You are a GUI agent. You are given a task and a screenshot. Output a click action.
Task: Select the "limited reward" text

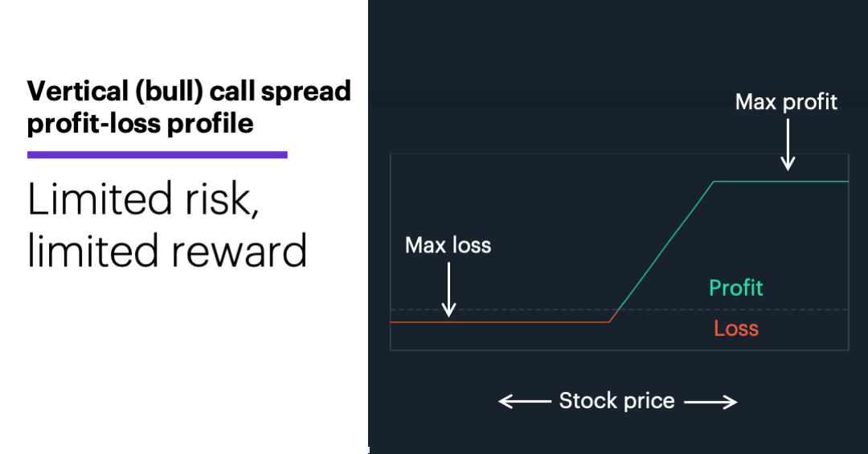coord(167,250)
